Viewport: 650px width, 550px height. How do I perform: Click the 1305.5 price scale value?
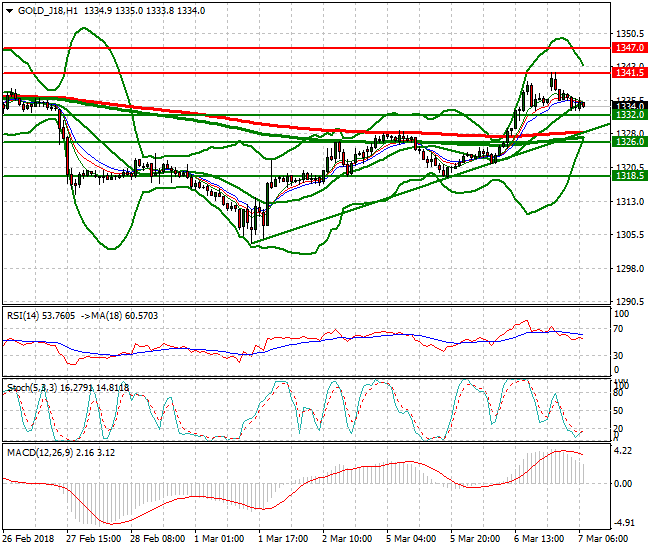click(x=630, y=235)
